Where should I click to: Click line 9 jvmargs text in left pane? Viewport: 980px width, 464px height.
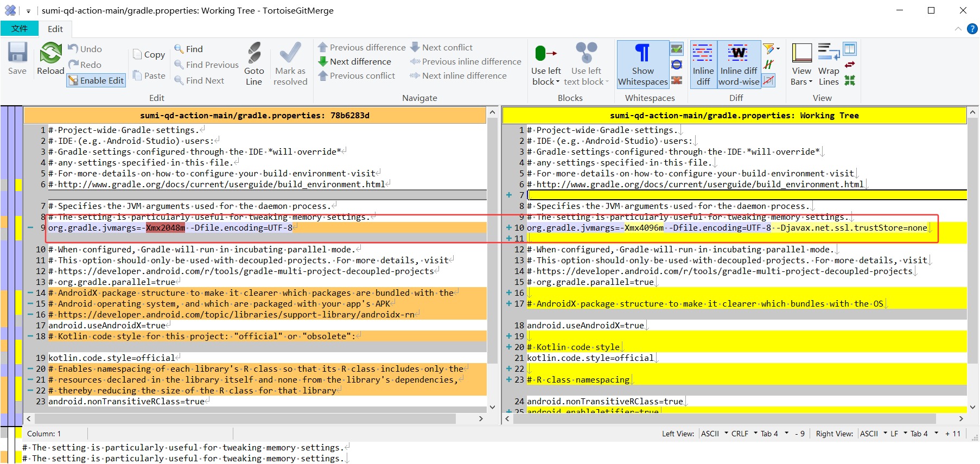click(x=170, y=228)
